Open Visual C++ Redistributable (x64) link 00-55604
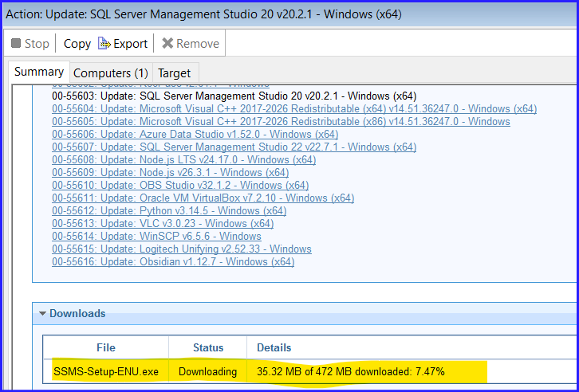Viewport: 579px width, 392px height. click(x=294, y=109)
